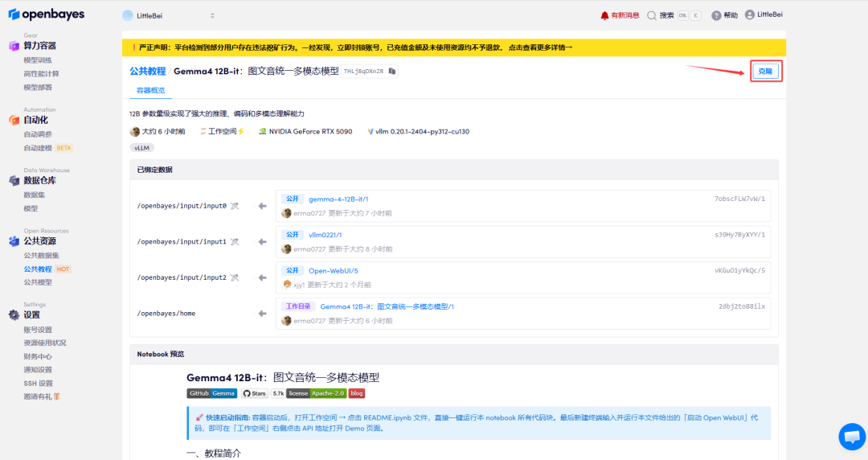Open 资源使用状况 in the sidebar

44,343
